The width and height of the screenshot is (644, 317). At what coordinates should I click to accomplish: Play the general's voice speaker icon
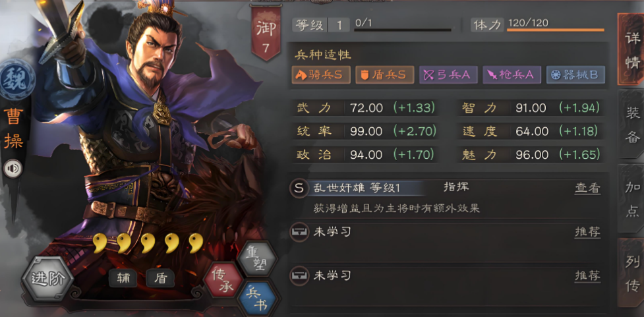[x=13, y=168]
